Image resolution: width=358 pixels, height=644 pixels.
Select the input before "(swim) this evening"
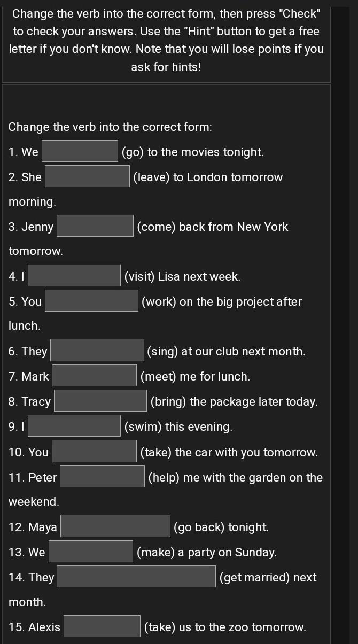74,426
